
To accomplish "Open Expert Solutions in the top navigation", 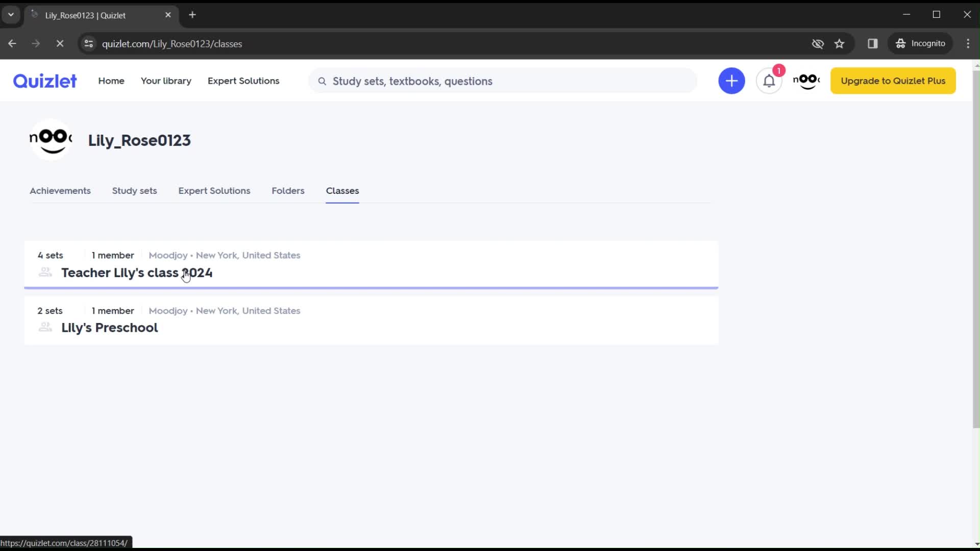I will 243,81.
